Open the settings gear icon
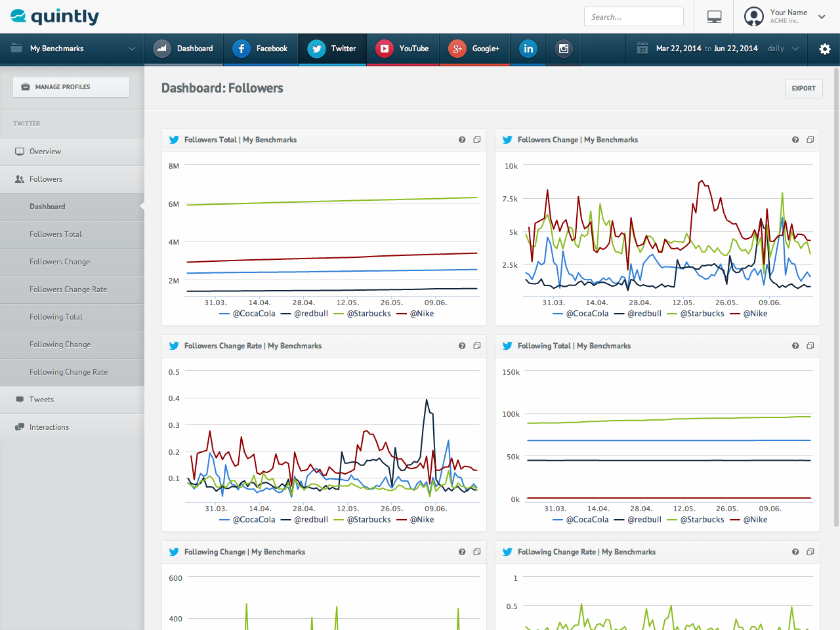Viewport: 840px width, 630px height. (825, 49)
